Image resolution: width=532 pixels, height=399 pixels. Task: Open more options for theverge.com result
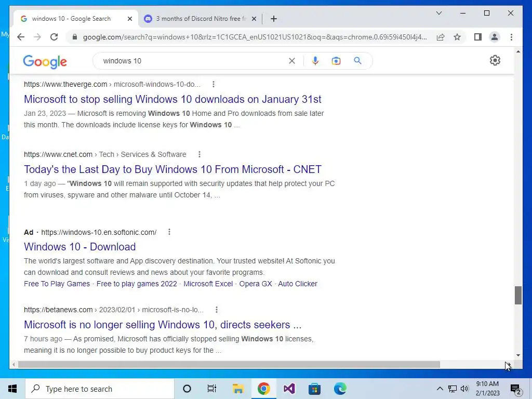tap(214, 84)
